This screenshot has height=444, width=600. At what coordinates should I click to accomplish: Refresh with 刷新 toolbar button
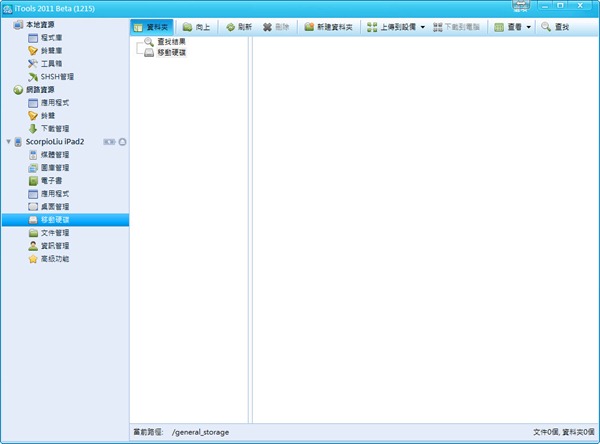tap(239, 27)
